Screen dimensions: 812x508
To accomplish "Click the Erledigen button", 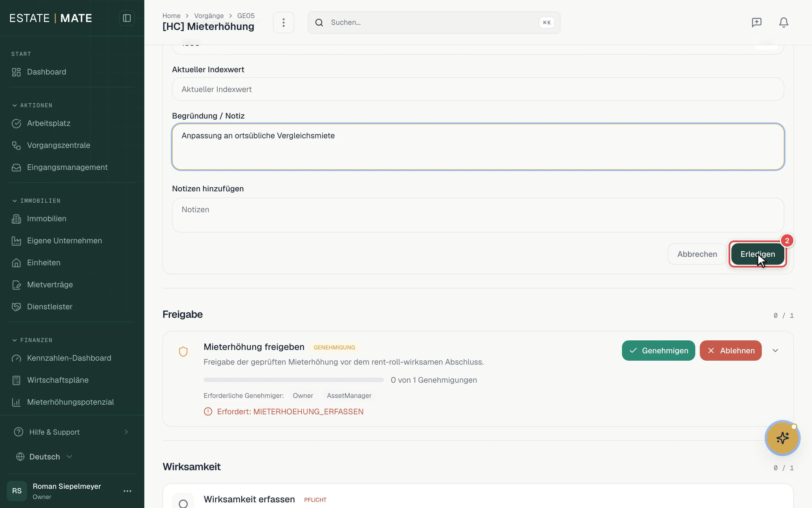I will coord(758,254).
